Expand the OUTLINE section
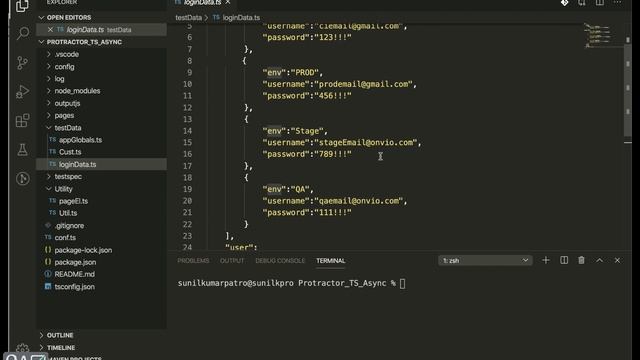This screenshot has width=640, height=360. tap(60, 335)
